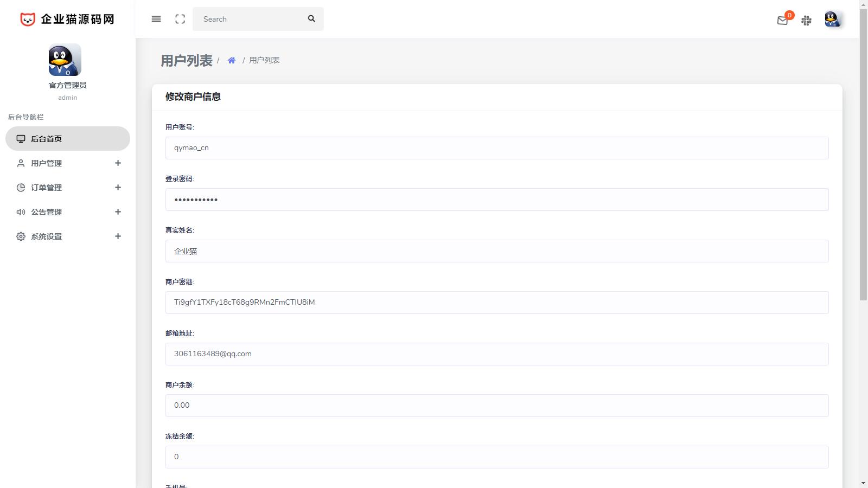The height and width of the screenshot is (488, 868).
Task: Click the Slack-style apps icon in header
Action: pyautogui.click(x=807, y=21)
